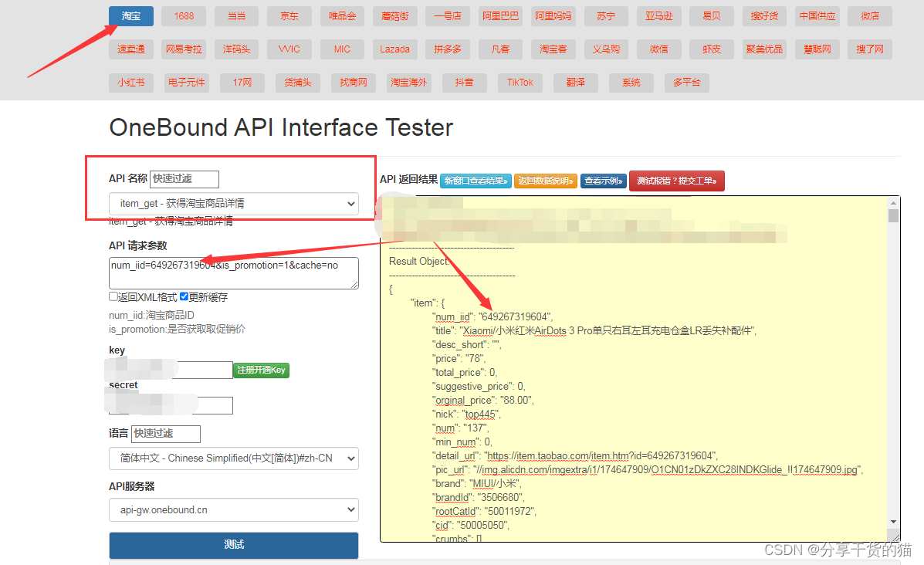The height and width of the screenshot is (565, 924).
Task: Select the 易贝 platform tab
Action: pyautogui.click(x=711, y=16)
